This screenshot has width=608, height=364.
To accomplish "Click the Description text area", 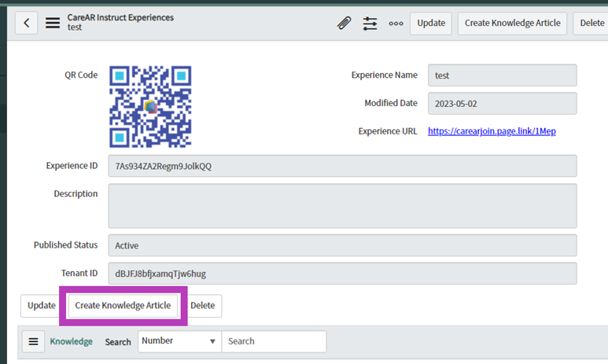I will tap(342, 206).
